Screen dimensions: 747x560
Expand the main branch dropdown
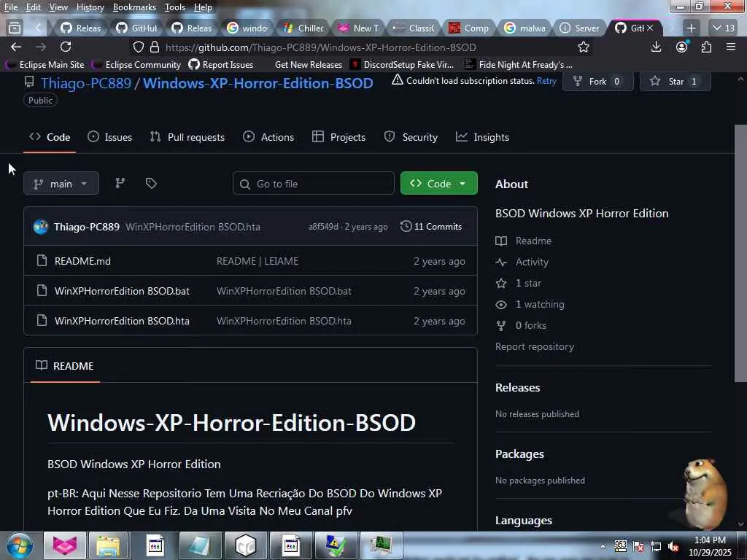[61, 183]
